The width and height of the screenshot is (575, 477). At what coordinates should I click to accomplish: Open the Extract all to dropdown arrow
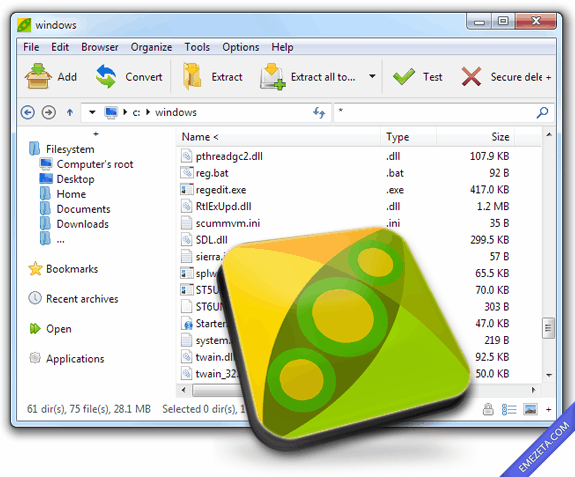click(372, 76)
